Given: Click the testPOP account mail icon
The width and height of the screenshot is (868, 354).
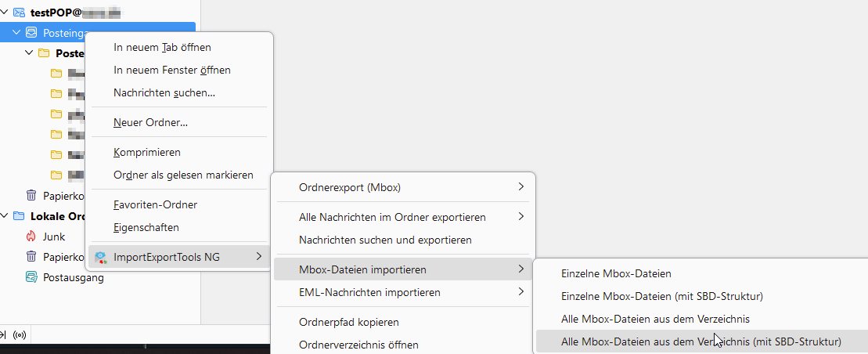Looking at the screenshot, I should 19,13.
